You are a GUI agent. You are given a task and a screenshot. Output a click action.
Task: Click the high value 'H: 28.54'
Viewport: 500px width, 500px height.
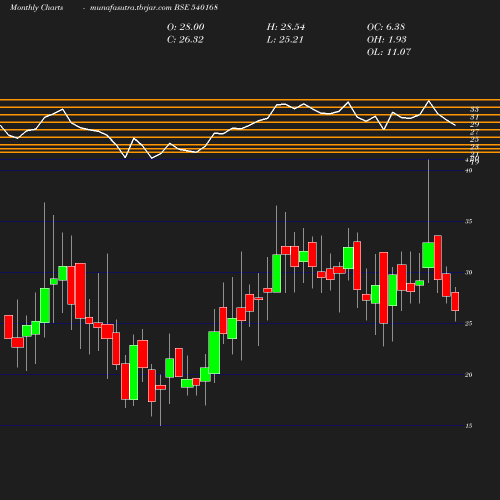tap(286, 27)
